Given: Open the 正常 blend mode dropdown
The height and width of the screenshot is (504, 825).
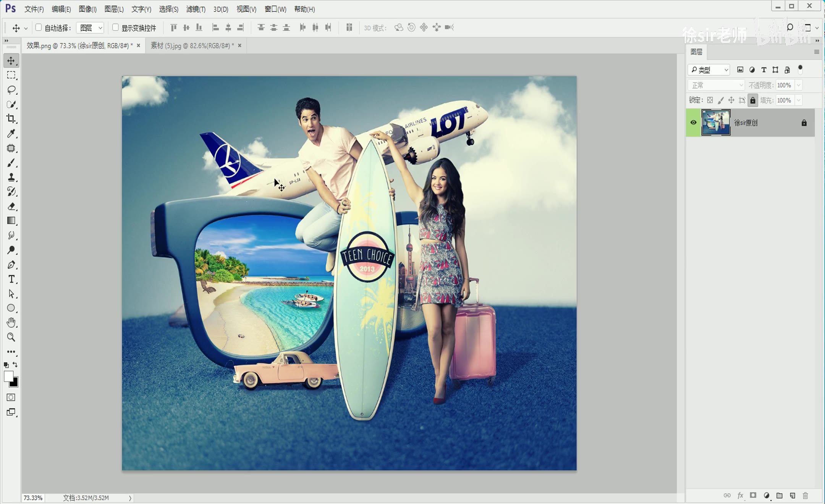Looking at the screenshot, I should (717, 85).
